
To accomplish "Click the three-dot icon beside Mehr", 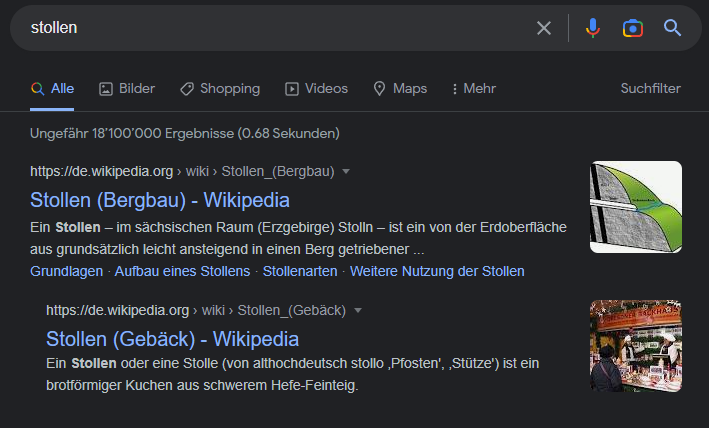I will click(454, 89).
